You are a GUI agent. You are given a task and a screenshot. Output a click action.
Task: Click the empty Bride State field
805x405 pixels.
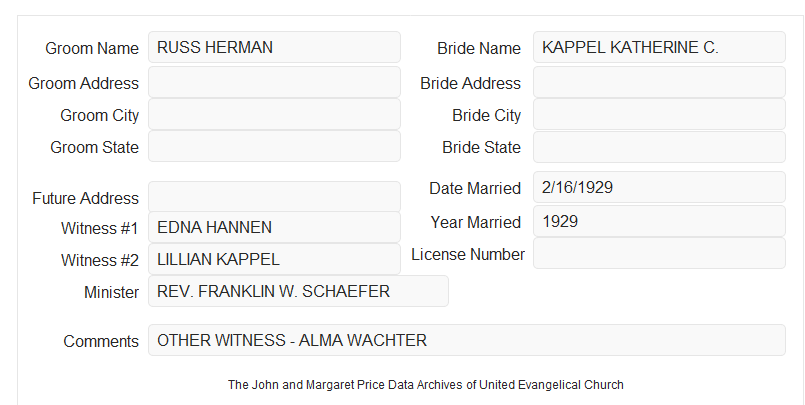pyautogui.click(x=659, y=147)
